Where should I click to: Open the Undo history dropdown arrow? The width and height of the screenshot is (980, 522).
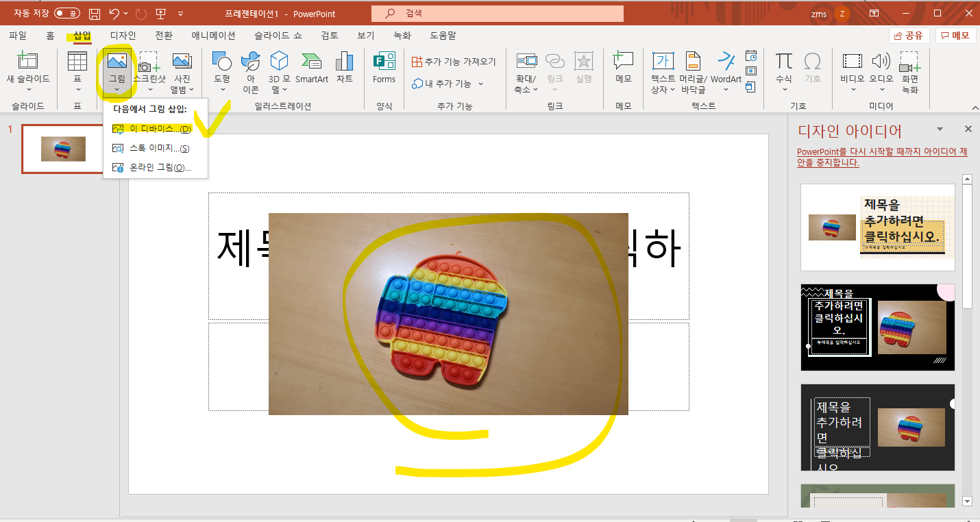[126, 14]
